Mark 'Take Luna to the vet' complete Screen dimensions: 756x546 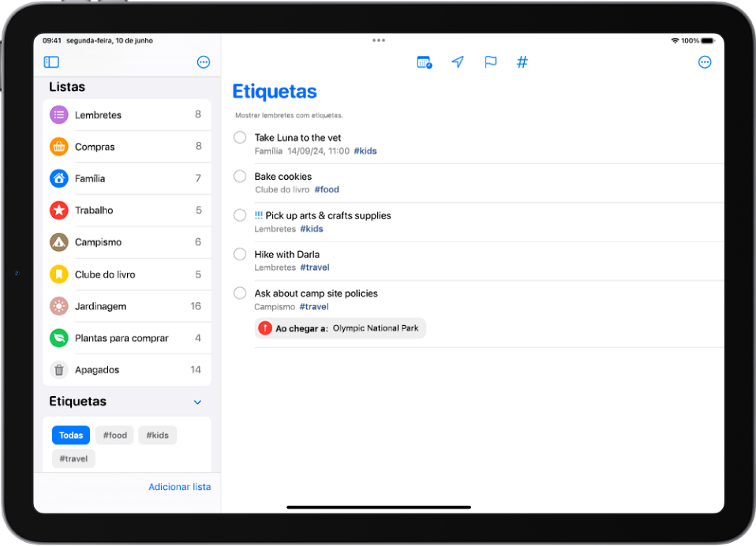(240, 137)
